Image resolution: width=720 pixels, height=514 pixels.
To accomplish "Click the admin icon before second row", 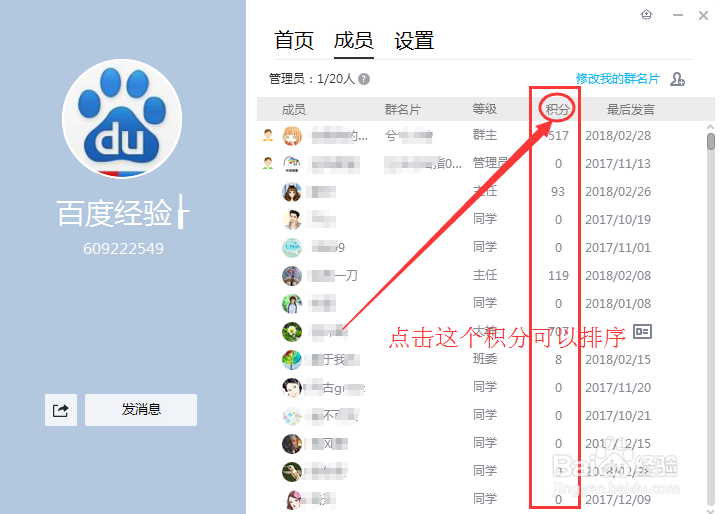I will point(268,163).
